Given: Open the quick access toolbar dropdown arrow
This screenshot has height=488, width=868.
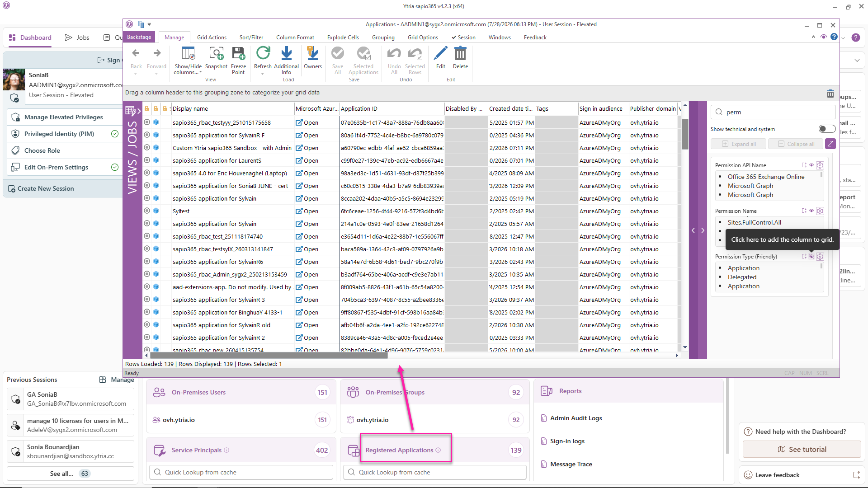Looking at the screenshot, I should tap(149, 24).
